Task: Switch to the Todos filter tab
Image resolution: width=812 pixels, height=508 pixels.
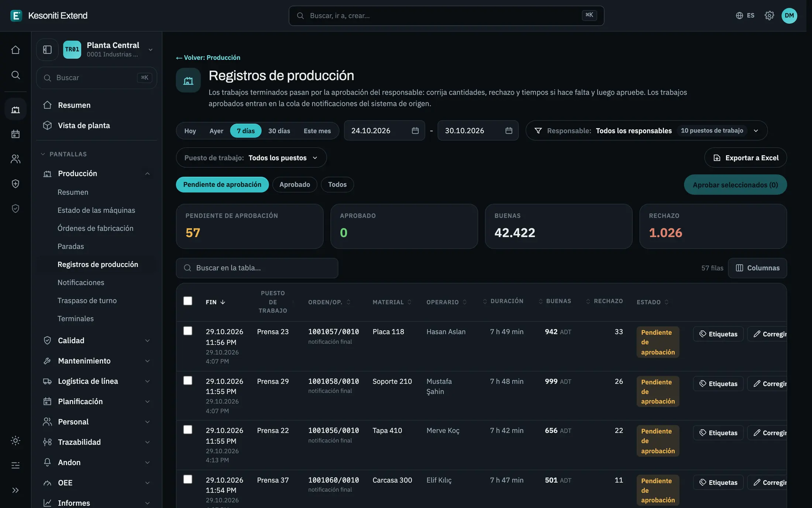Action: [337, 184]
